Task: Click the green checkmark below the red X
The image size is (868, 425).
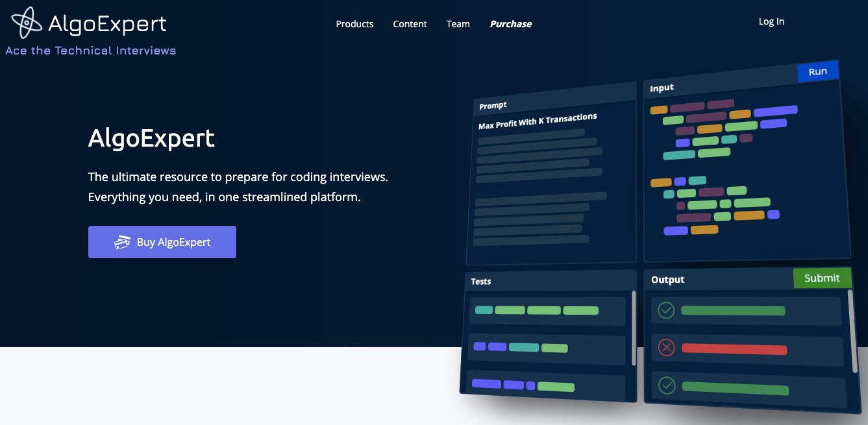Action: pyautogui.click(x=667, y=385)
